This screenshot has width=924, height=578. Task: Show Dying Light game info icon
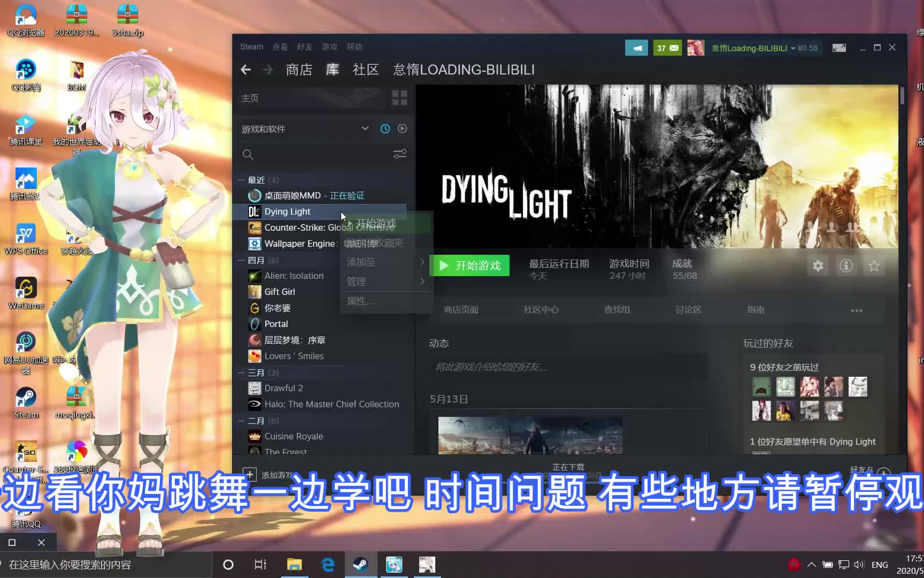point(846,266)
